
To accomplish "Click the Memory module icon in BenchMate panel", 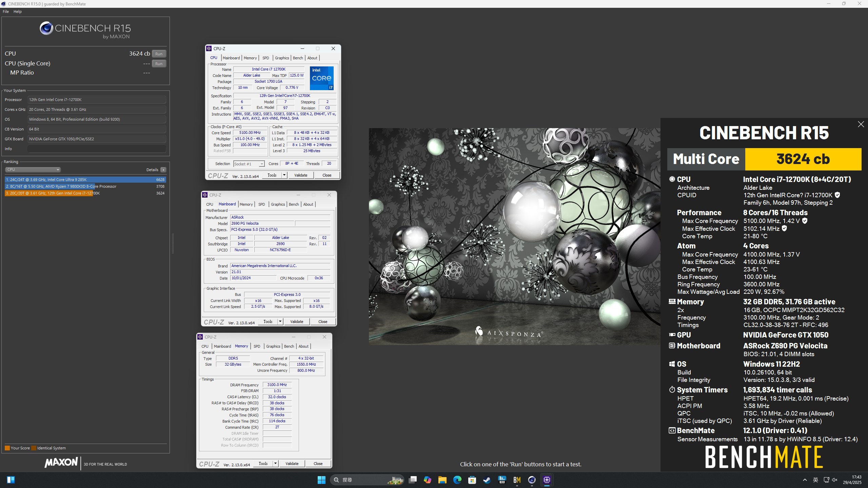I will click(672, 301).
